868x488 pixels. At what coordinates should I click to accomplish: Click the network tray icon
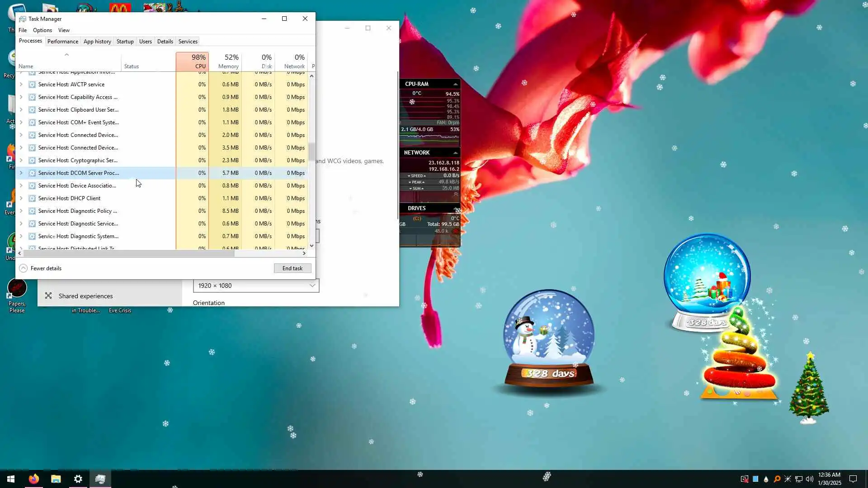[x=799, y=479]
